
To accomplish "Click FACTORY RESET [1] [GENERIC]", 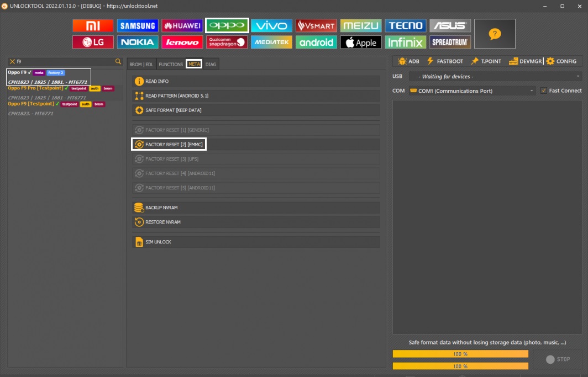I will (256, 130).
